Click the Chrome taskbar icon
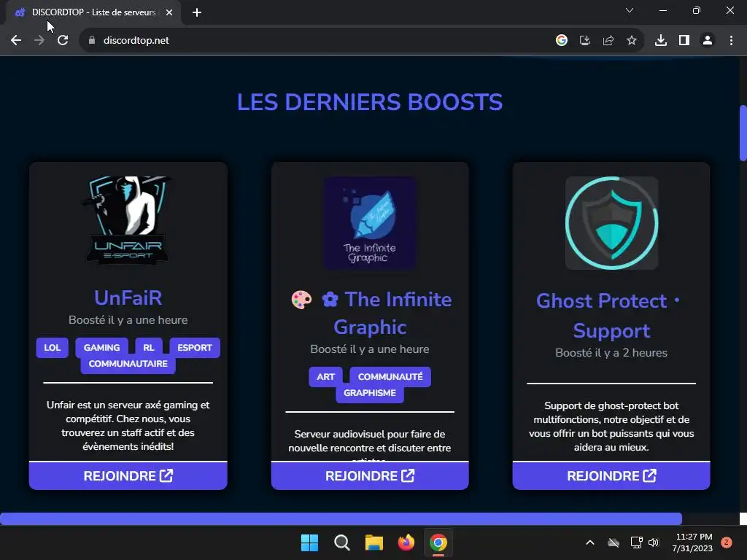 click(x=438, y=542)
